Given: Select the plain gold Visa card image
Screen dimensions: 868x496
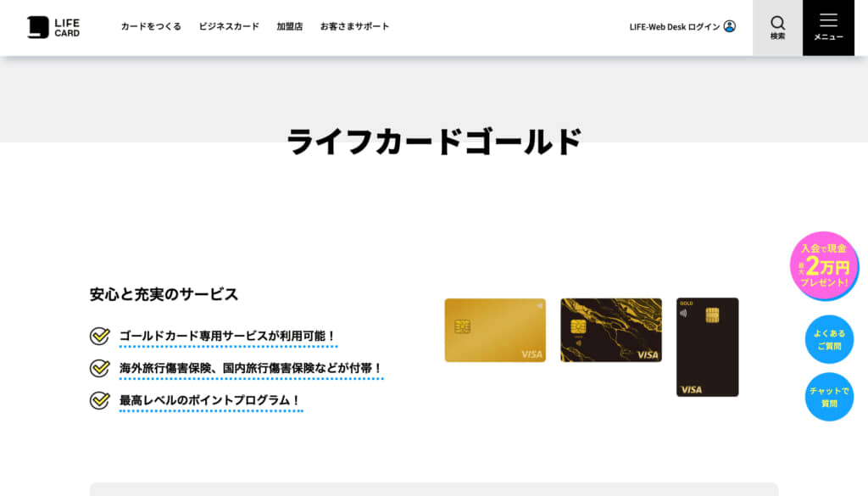Looking at the screenshot, I should [495, 331].
